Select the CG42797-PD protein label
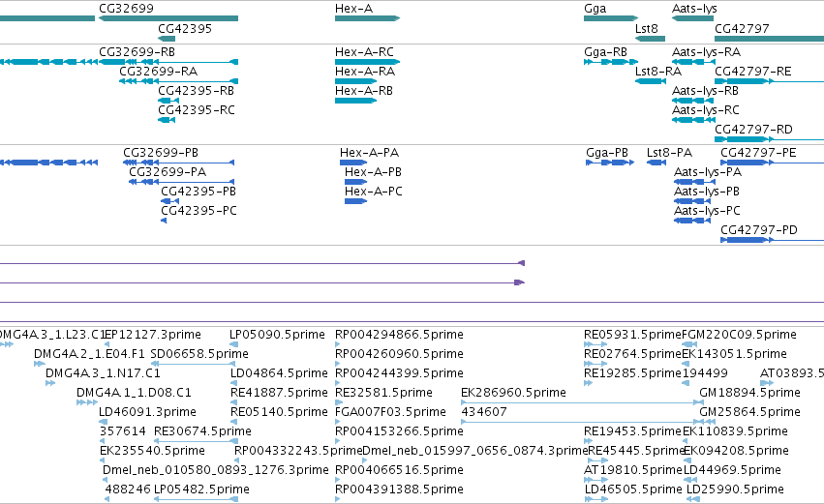The image size is (824, 504). [759, 230]
